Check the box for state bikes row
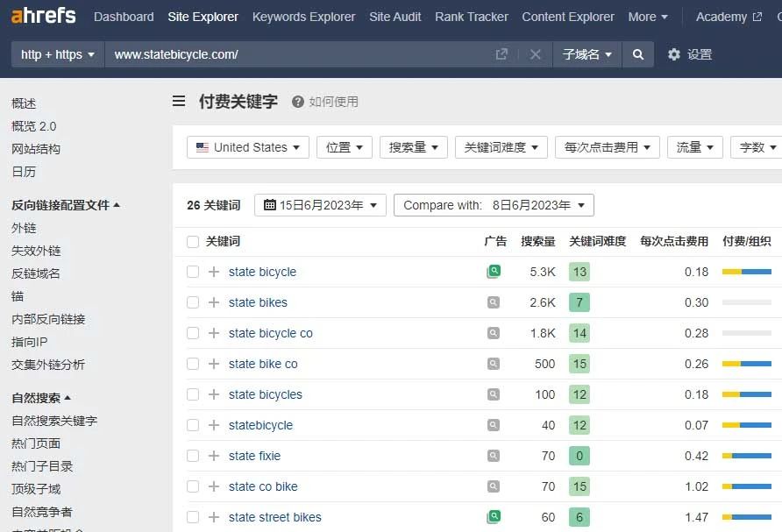 point(193,302)
